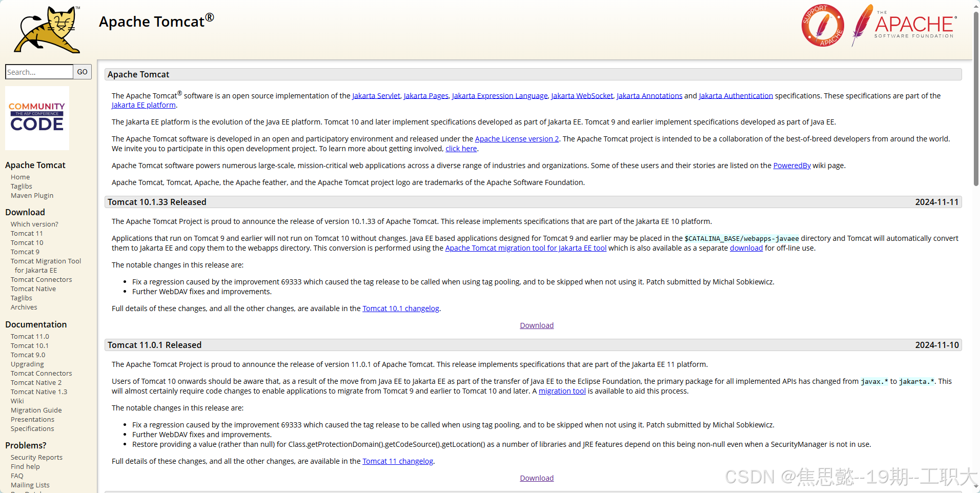Click the 2024-11-10 release date
The image size is (980, 493).
coord(937,345)
